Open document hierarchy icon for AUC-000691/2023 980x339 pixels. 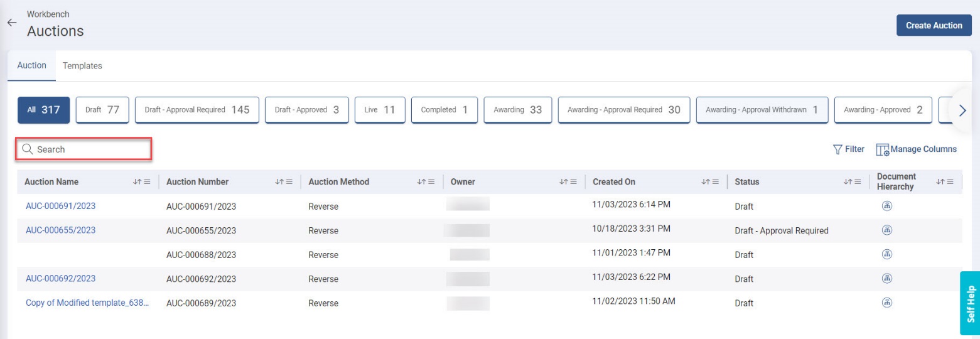pyautogui.click(x=887, y=206)
